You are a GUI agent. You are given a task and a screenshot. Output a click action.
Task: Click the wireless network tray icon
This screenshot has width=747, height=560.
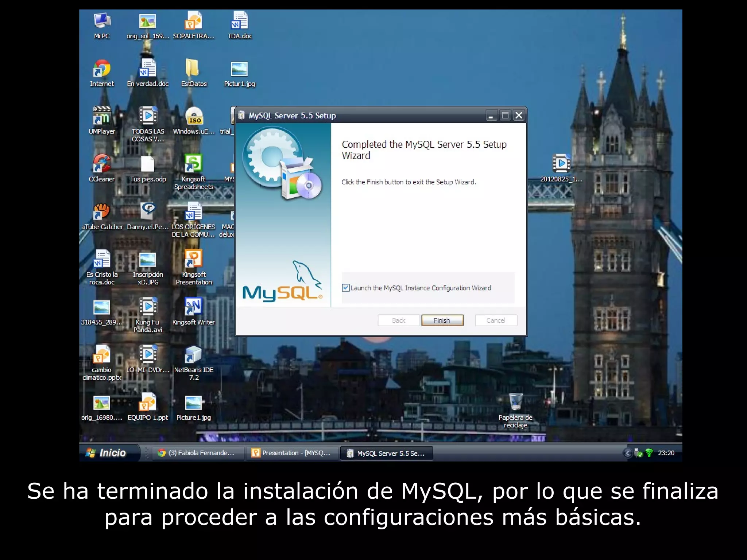(649, 453)
